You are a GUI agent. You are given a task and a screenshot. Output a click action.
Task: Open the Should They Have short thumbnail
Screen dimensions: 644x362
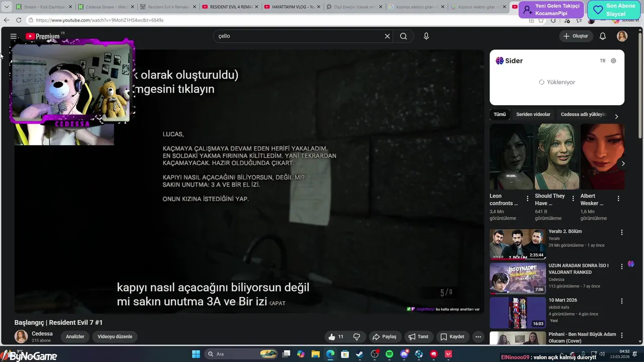coord(557,156)
